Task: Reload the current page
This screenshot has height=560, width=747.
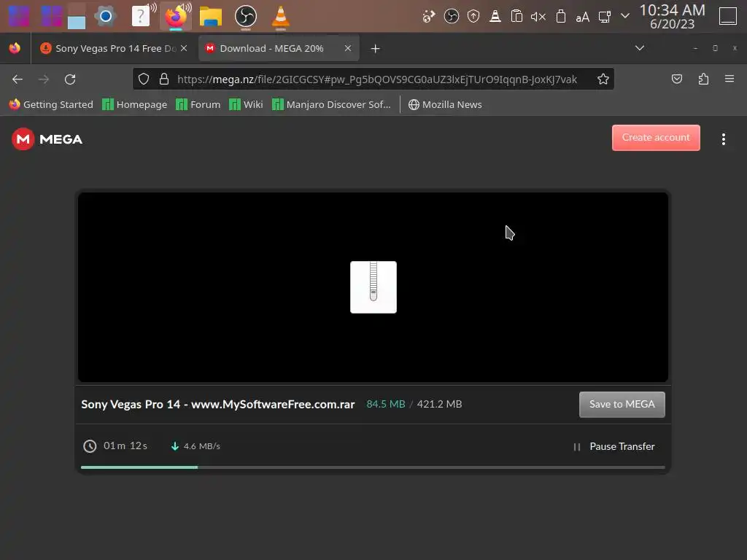Action: [70, 79]
